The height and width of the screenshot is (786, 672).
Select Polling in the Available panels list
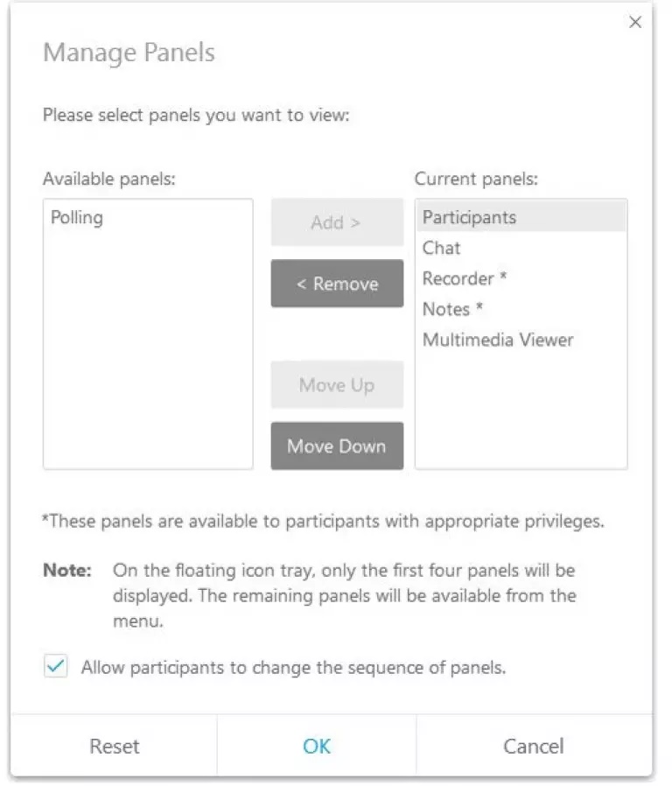pyautogui.click(x=77, y=217)
